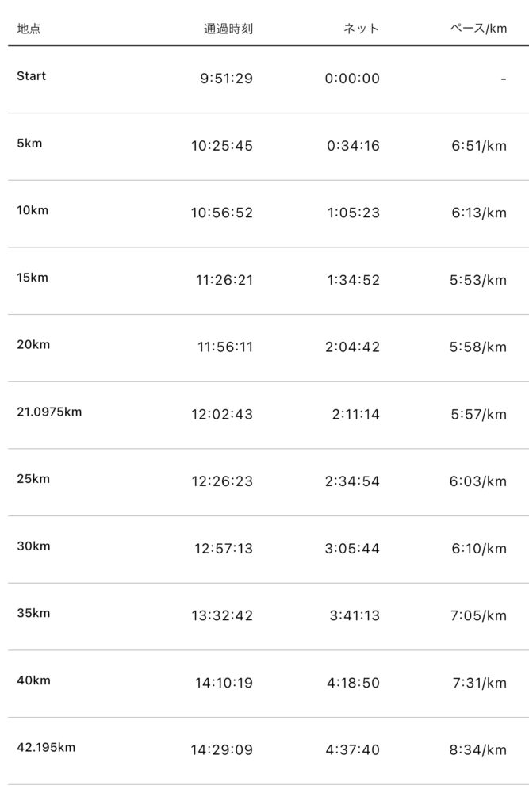Click the Start passing time 9:51:29
529x812 pixels.
[x=227, y=79]
